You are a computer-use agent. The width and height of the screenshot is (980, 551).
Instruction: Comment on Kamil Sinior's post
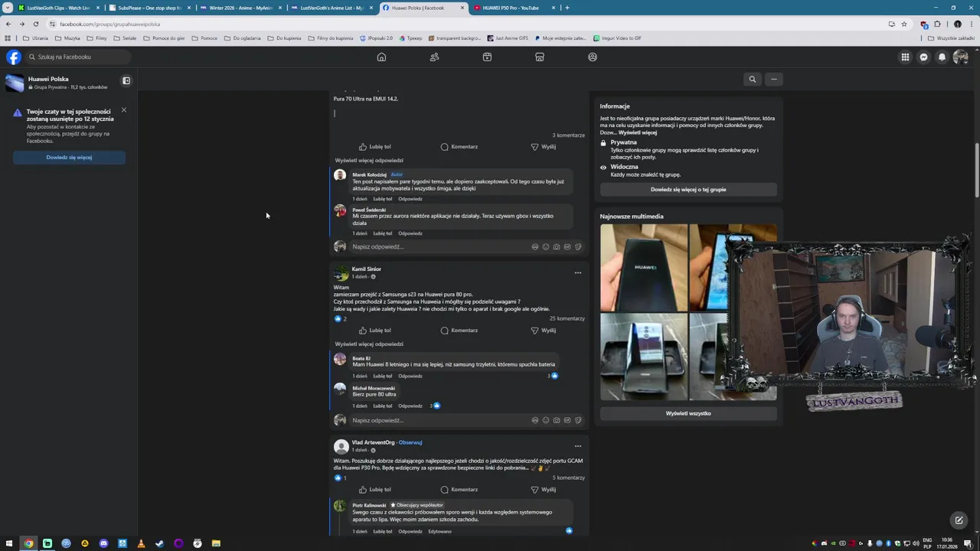(x=459, y=331)
